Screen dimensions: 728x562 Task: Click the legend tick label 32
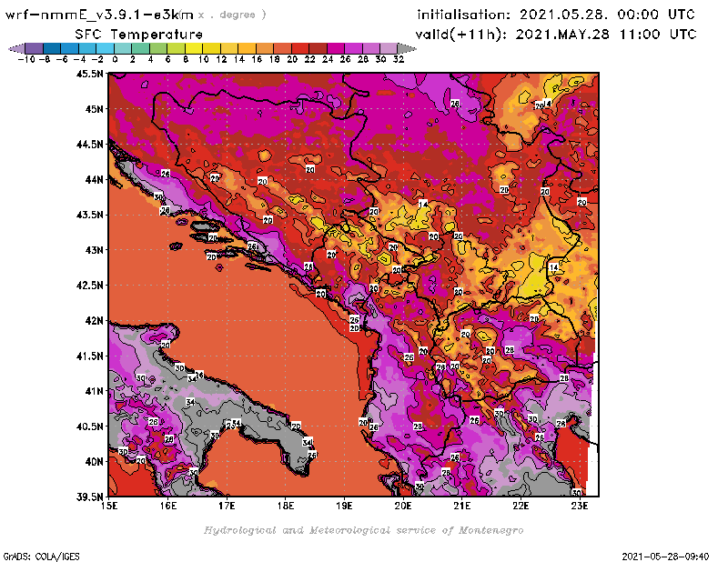[399, 59]
